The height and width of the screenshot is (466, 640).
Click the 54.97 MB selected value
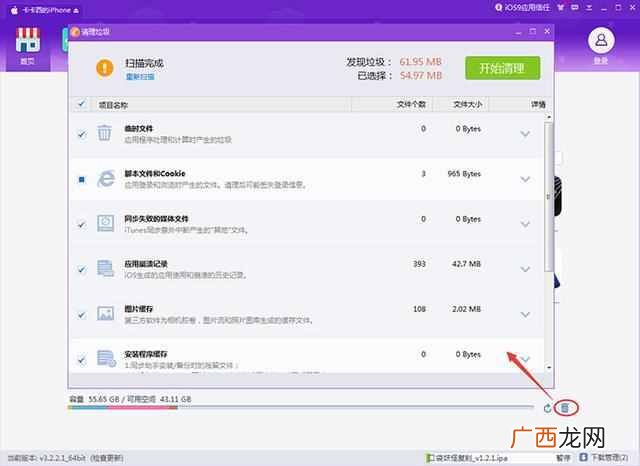coord(420,75)
